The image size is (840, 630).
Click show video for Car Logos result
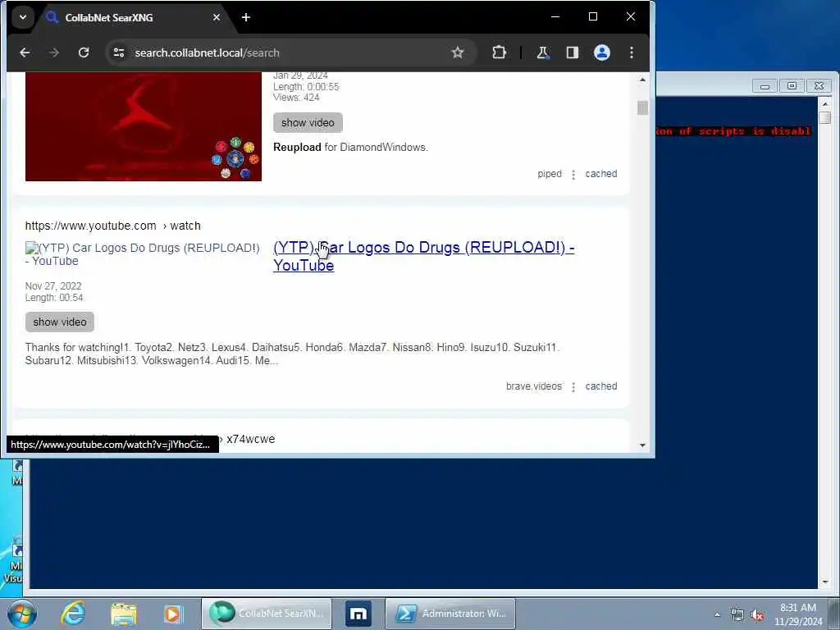(x=59, y=322)
